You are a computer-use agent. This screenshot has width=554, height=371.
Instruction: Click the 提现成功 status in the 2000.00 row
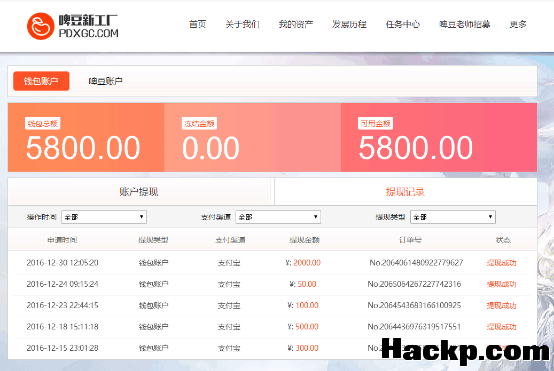click(x=502, y=263)
